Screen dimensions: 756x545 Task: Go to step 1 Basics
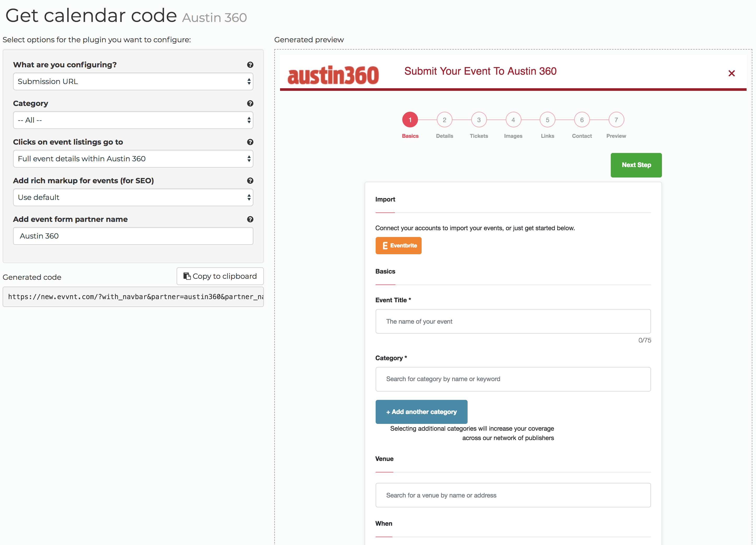(410, 120)
